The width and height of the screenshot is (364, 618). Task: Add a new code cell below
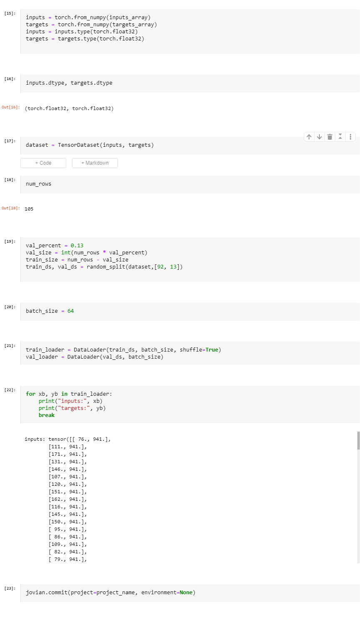(43, 163)
